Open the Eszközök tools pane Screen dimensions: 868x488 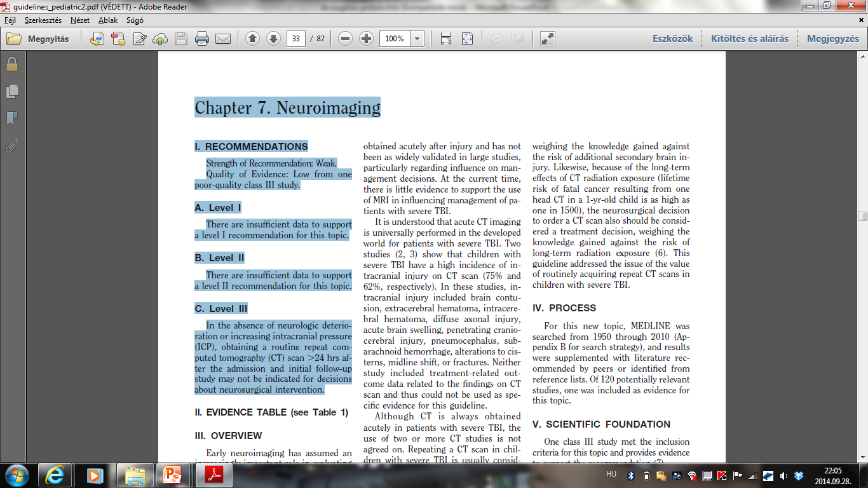pyautogui.click(x=672, y=39)
